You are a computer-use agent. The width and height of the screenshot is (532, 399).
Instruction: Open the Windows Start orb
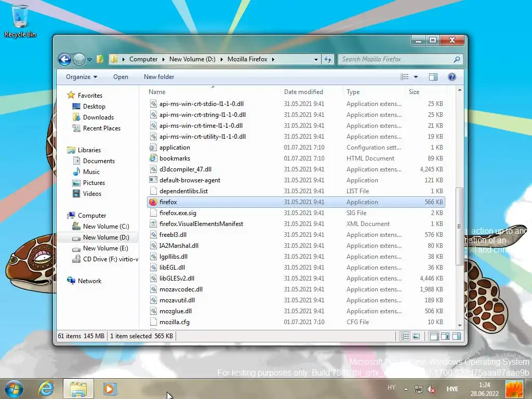(x=14, y=389)
